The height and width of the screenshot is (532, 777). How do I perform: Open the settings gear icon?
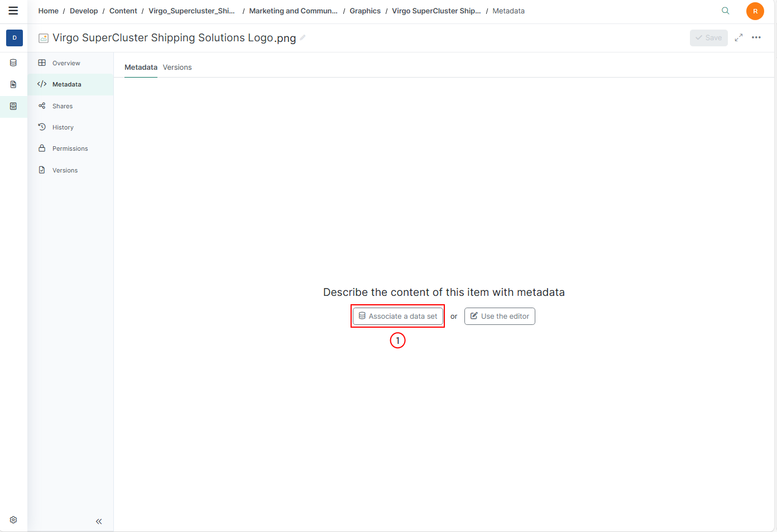click(x=13, y=520)
